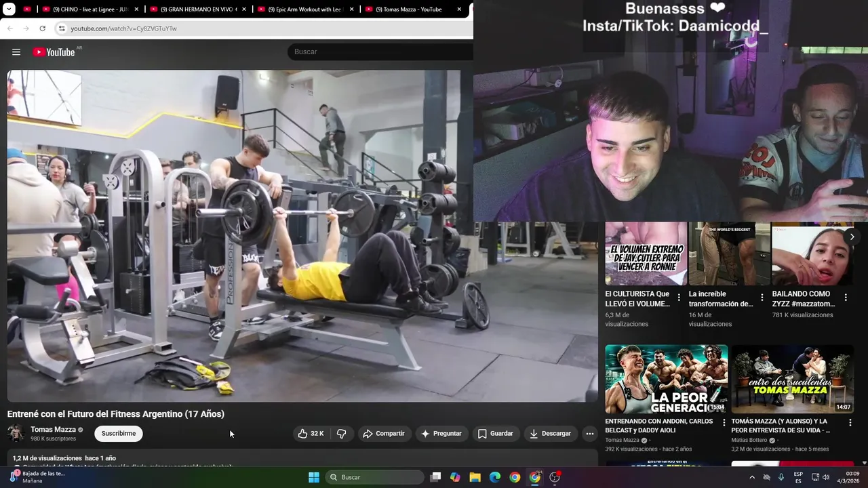The image size is (868, 488).
Task: Save video with the Guardar button
Action: pos(496,434)
